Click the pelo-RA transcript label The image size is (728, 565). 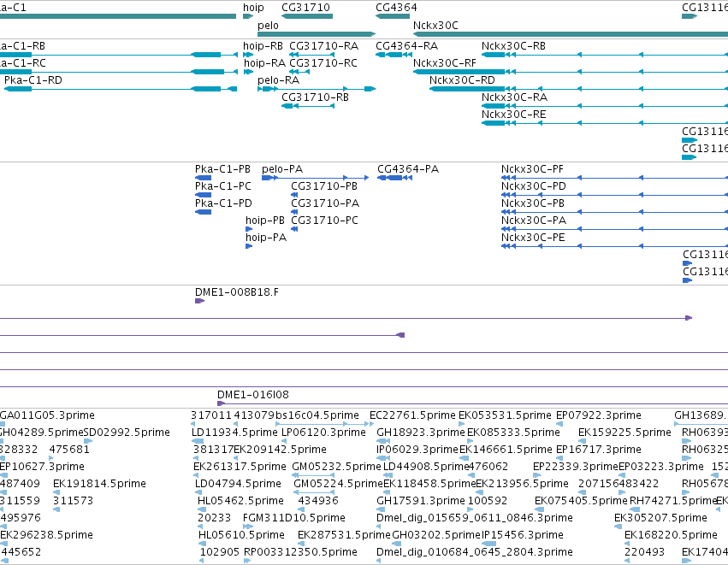[x=279, y=80]
